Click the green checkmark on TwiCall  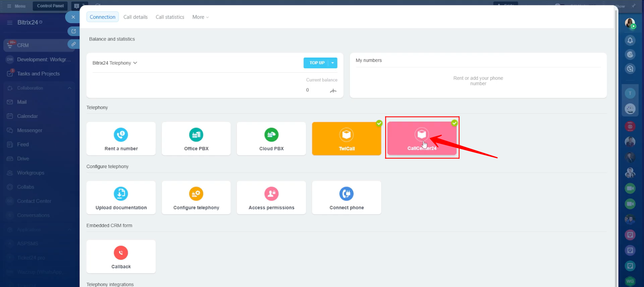(379, 123)
